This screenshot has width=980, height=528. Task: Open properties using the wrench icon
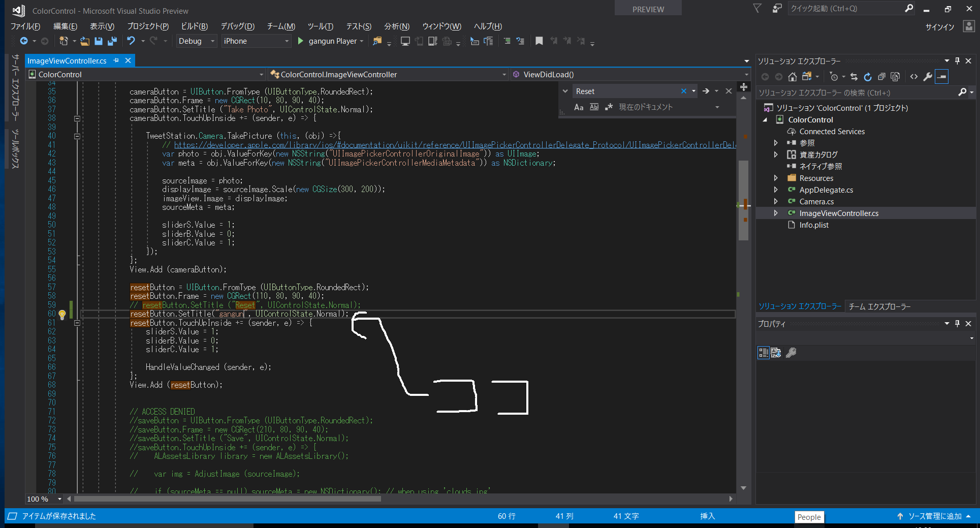(928, 76)
